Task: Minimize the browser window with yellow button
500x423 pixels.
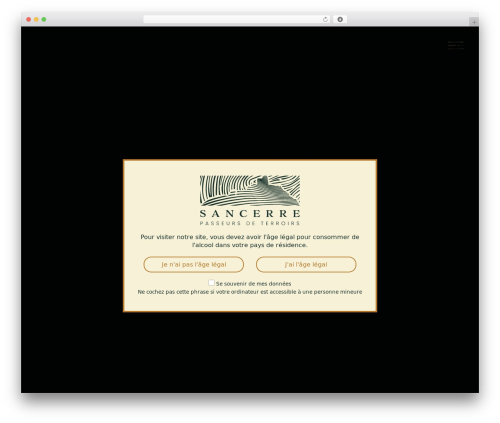Action: point(36,19)
